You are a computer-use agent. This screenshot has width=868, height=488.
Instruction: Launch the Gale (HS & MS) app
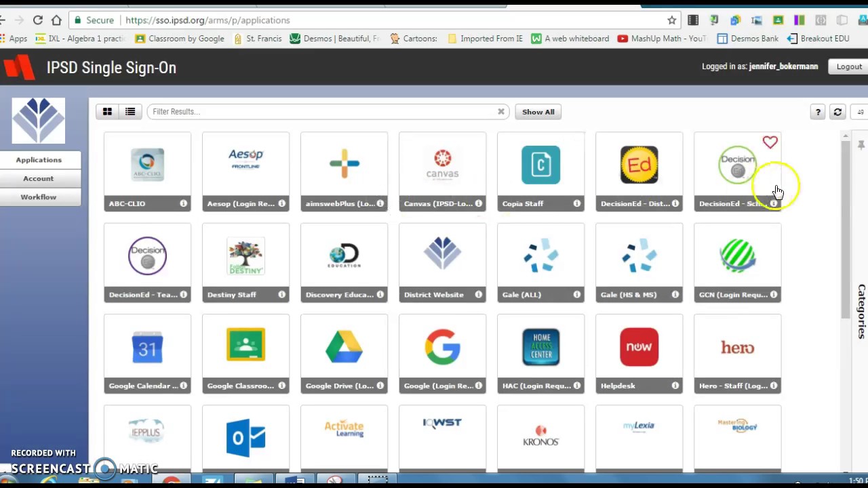[x=639, y=263]
